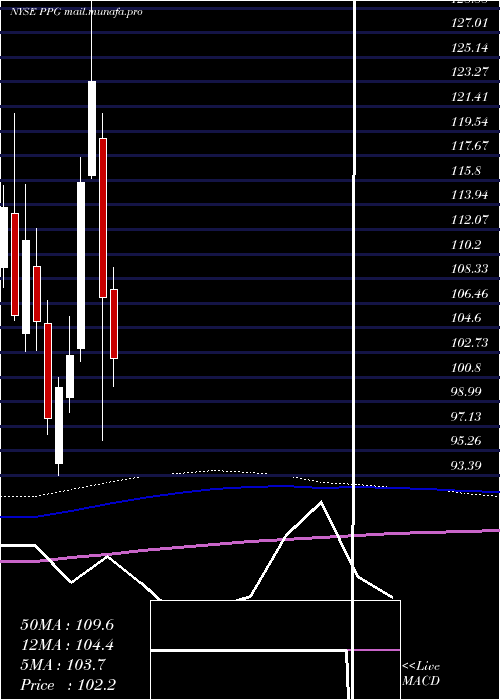500x700 pixels.
Task: Click the 113.94 price axis label
Action: (470, 195)
